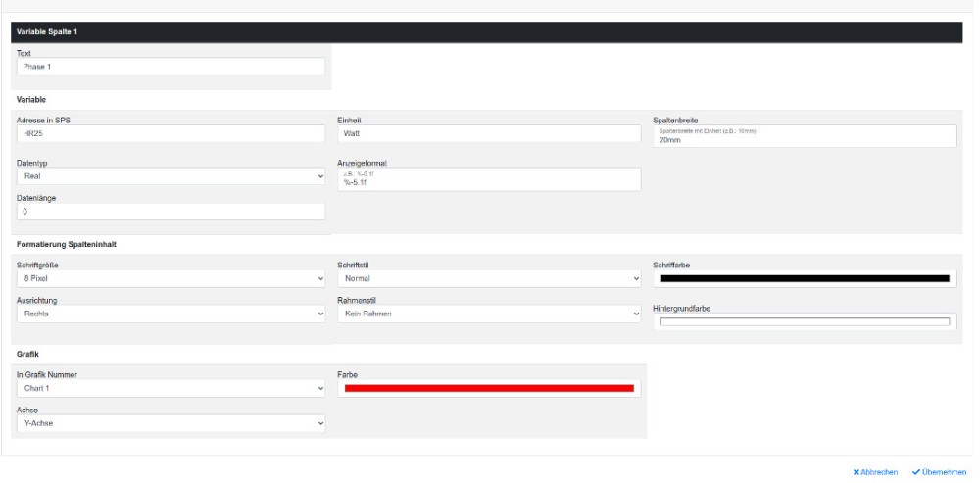
Task: Focus the Text field containing Phase 1
Action: click(171, 67)
